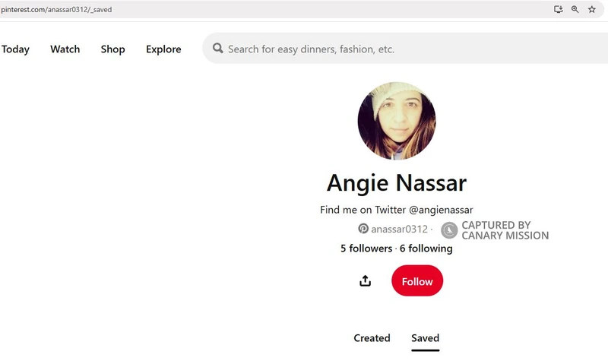
Task: Open the round profile photo
Action: (x=397, y=121)
